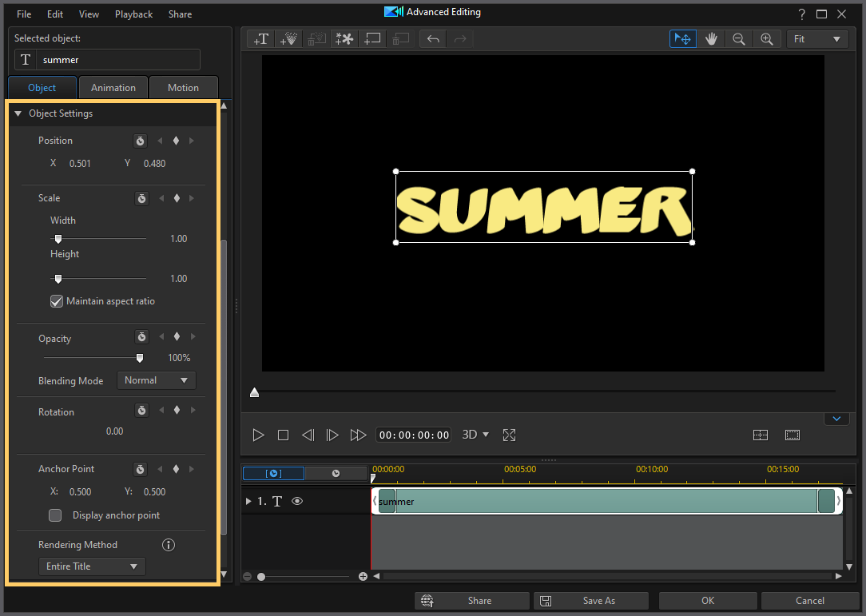Screen dimensions: 866x616
Task: Enable Display anchor point
Action: pyautogui.click(x=55, y=515)
